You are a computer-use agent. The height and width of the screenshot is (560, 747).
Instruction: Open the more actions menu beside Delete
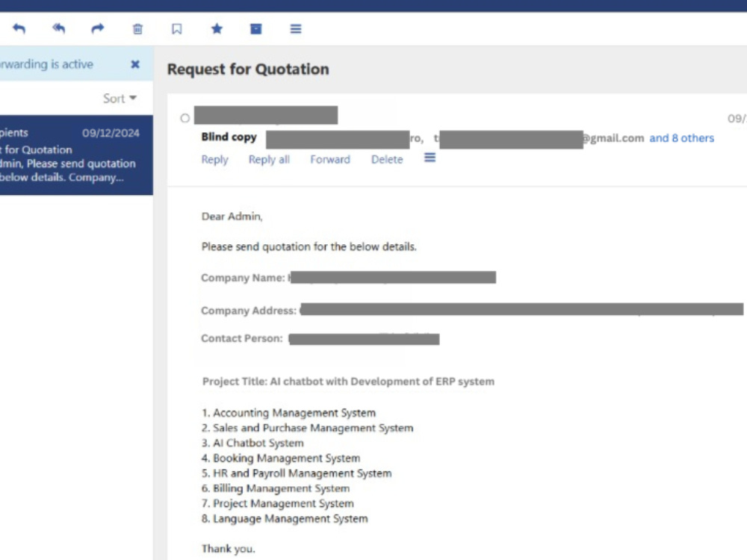[x=430, y=158]
